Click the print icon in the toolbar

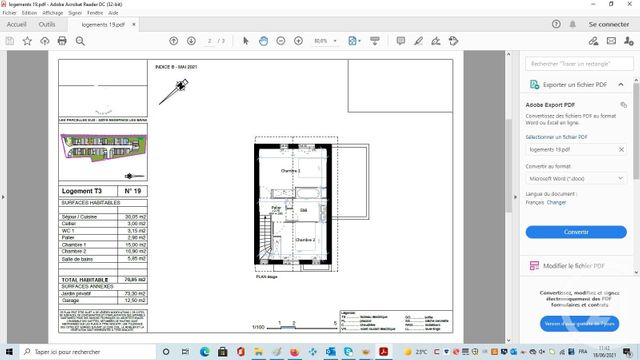click(62, 41)
